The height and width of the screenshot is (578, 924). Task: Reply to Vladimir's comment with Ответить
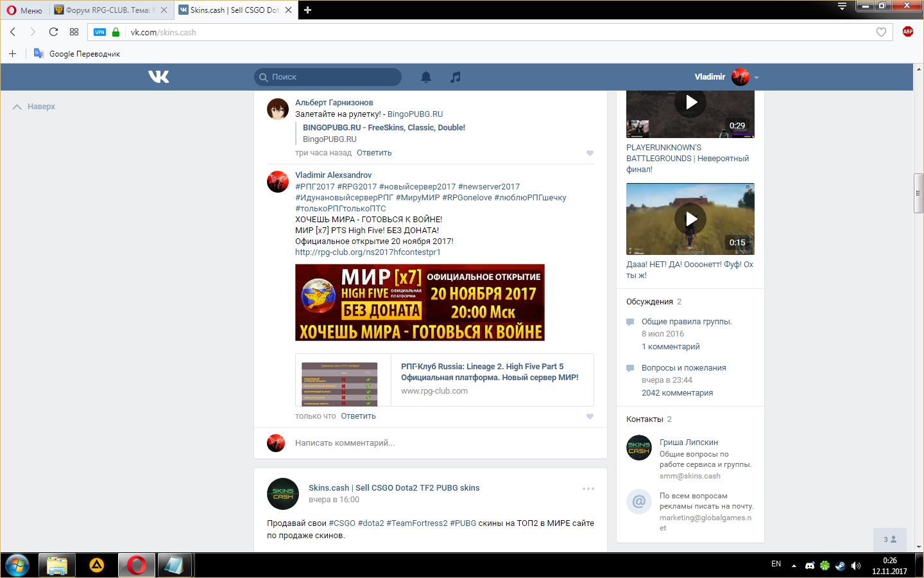358,416
